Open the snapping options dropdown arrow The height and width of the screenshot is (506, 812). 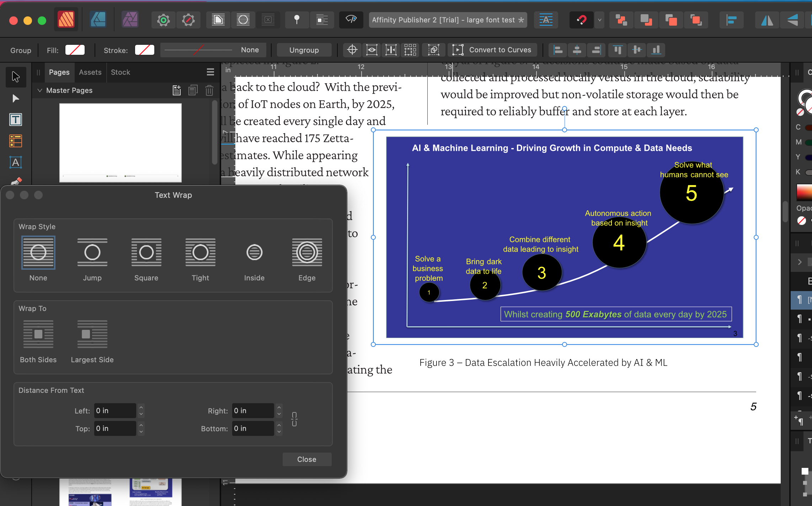click(x=600, y=20)
